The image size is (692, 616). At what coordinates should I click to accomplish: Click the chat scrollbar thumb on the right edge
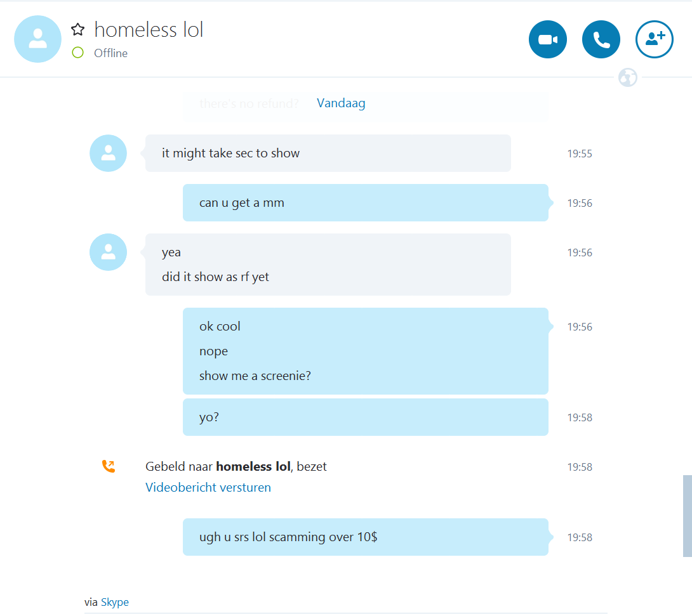(687, 516)
